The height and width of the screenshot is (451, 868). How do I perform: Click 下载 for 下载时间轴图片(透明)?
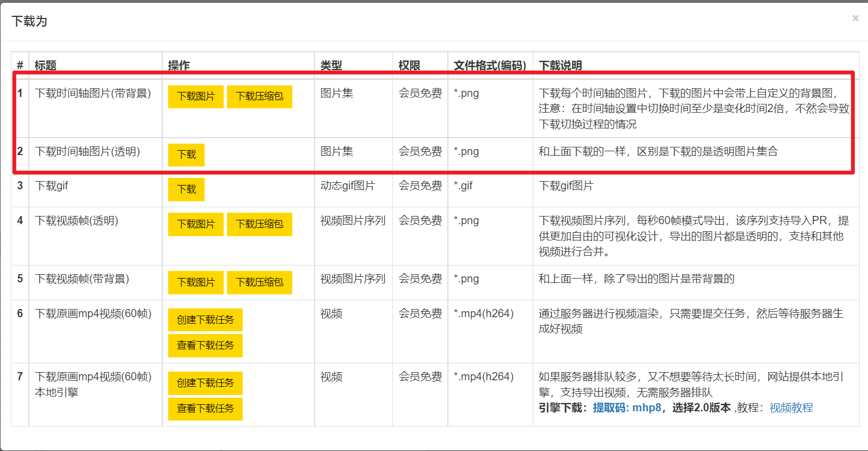(x=186, y=155)
